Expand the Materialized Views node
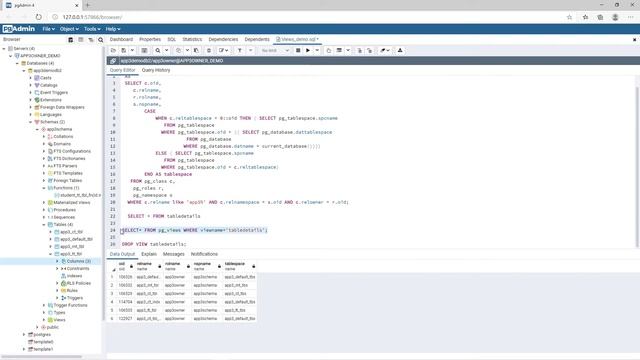Viewport: 640px width, 360px height. pyautogui.click(x=44, y=202)
